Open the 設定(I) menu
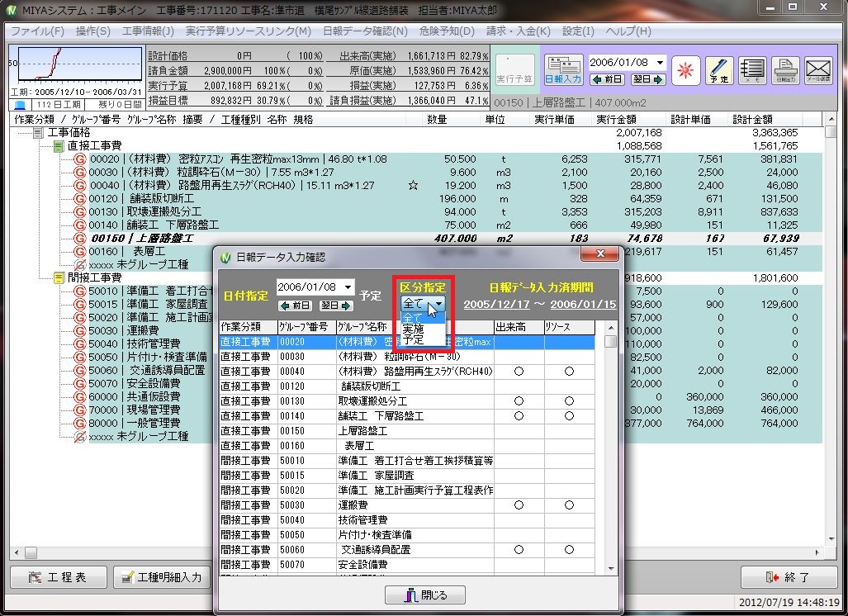The height and width of the screenshot is (616, 848). [578, 31]
